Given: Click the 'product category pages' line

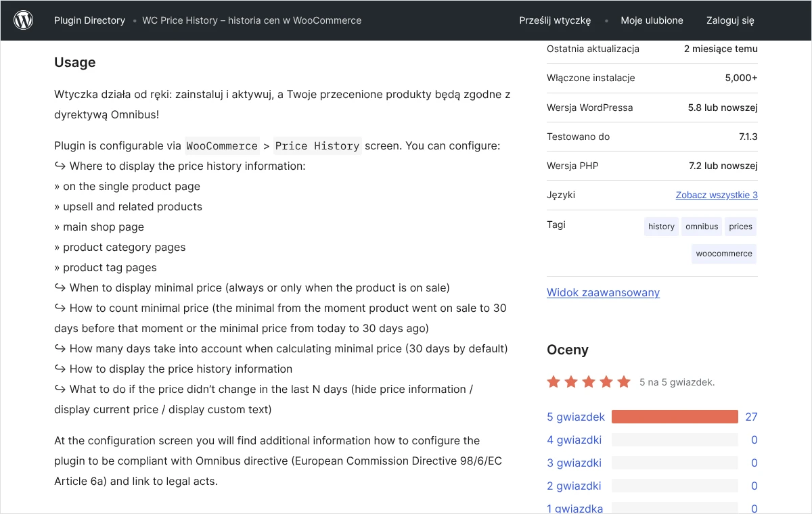Looking at the screenshot, I should tap(120, 248).
